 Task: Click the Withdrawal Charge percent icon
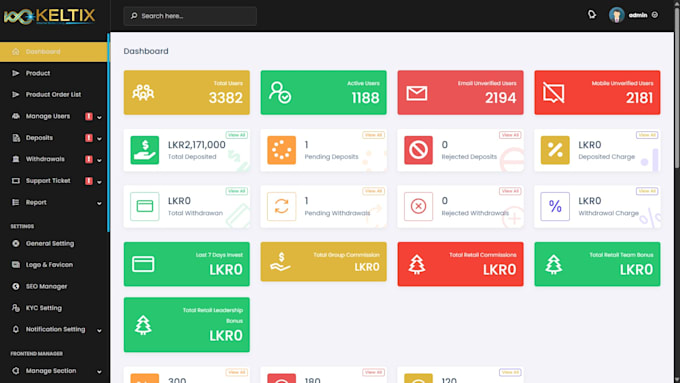pos(555,206)
